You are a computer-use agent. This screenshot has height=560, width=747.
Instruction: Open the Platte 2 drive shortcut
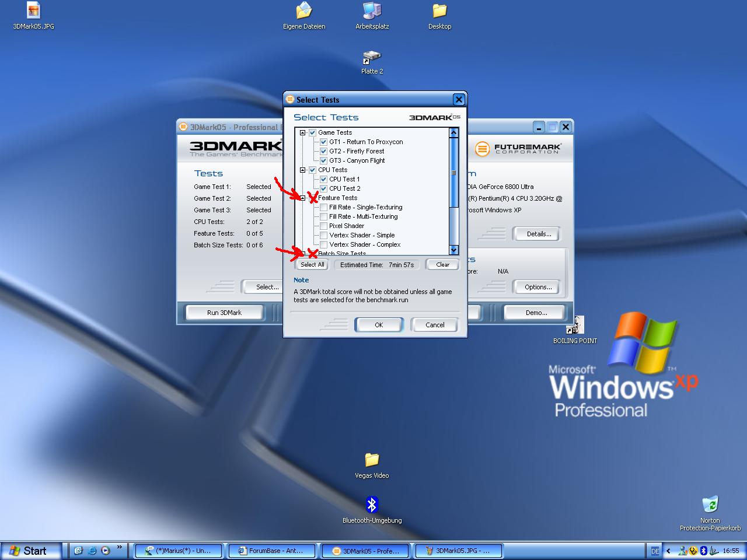point(372,57)
